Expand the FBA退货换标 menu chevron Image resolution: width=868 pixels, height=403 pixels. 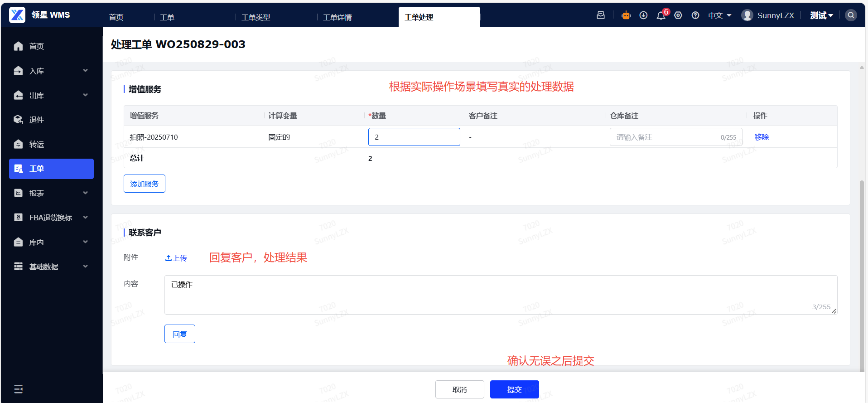[85, 218]
